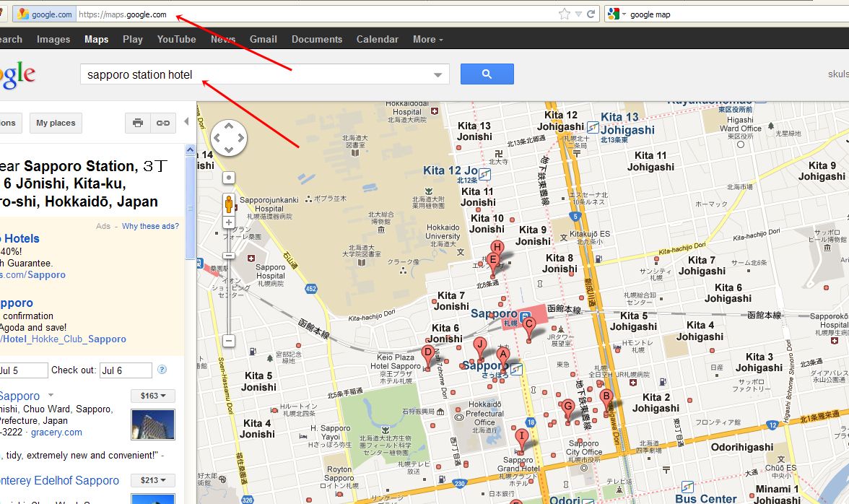Click the 'Hokkaido University' map label

click(x=443, y=232)
